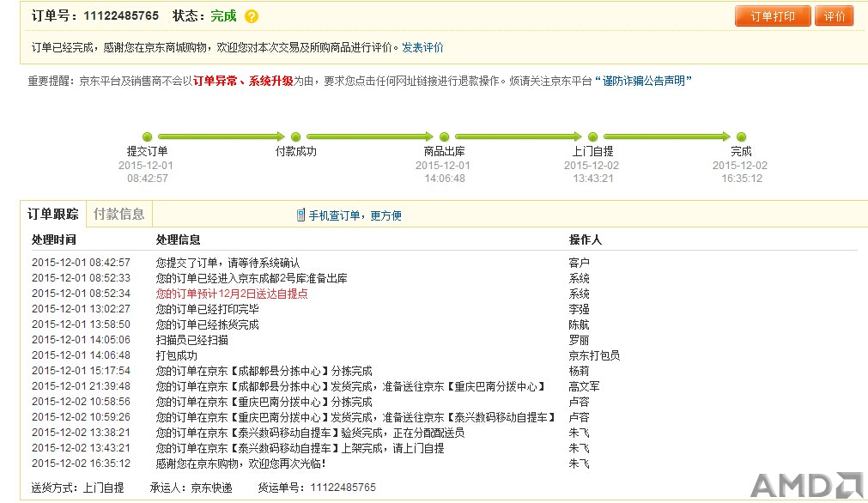Image resolution: width=868 pixels, height=503 pixels.
Task: Select the final 完成 progress dot
Action: pos(741,136)
